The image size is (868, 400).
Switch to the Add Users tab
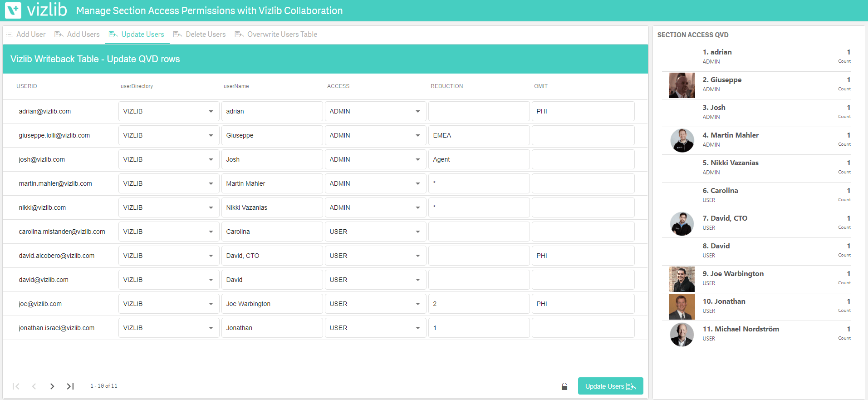click(x=77, y=35)
